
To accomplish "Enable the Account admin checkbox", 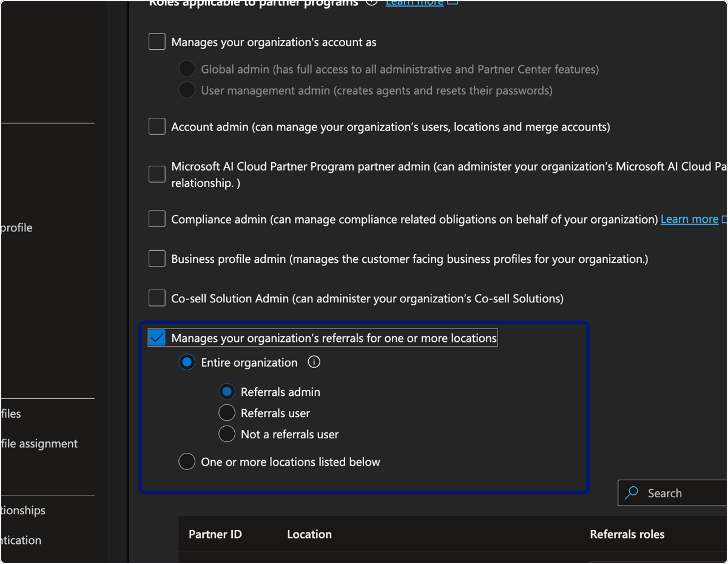I will (x=157, y=127).
